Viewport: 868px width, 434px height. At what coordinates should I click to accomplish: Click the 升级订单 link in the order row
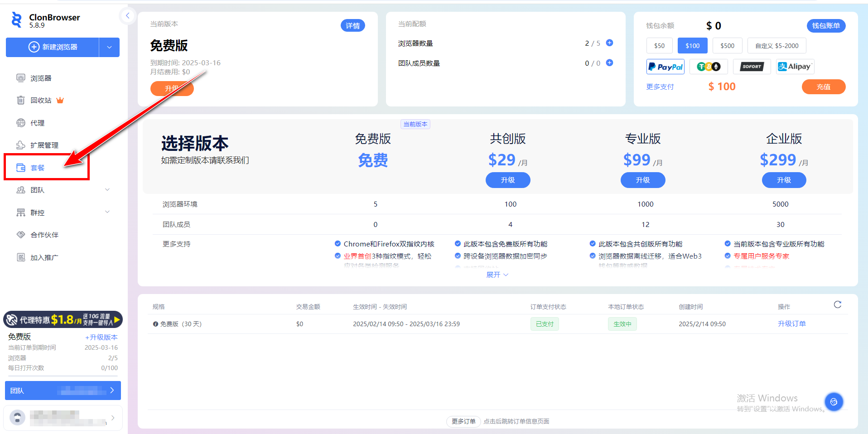pyautogui.click(x=791, y=323)
